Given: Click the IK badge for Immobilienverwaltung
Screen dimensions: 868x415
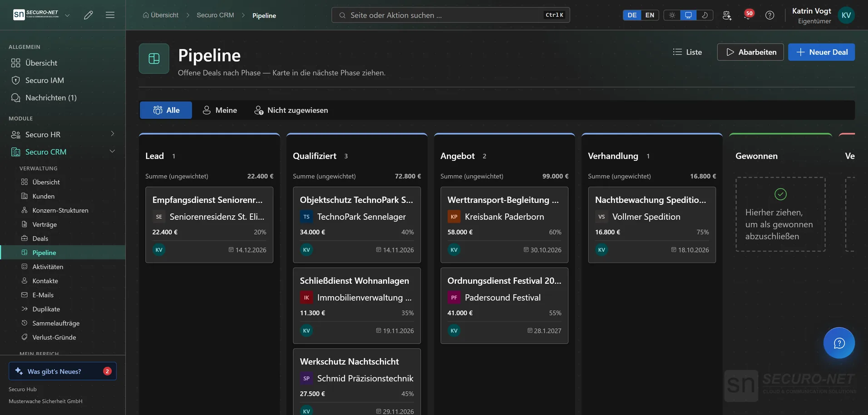Looking at the screenshot, I should pyautogui.click(x=306, y=297).
